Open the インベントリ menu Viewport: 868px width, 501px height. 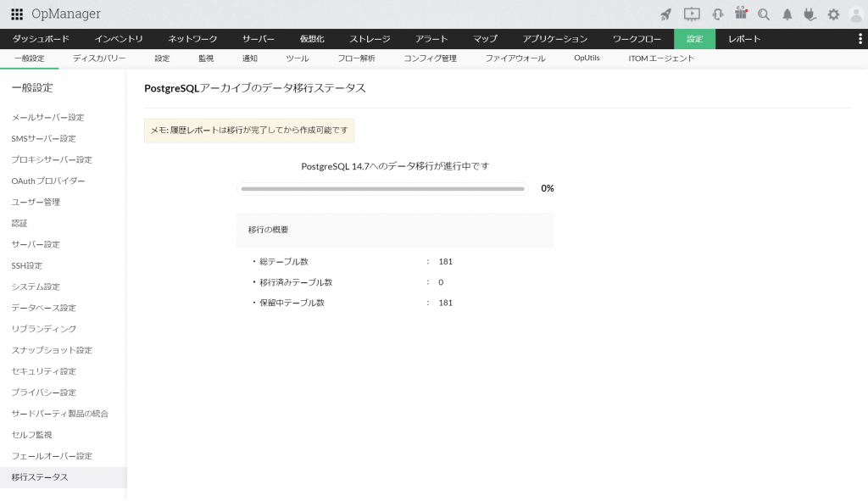point(119,39)
